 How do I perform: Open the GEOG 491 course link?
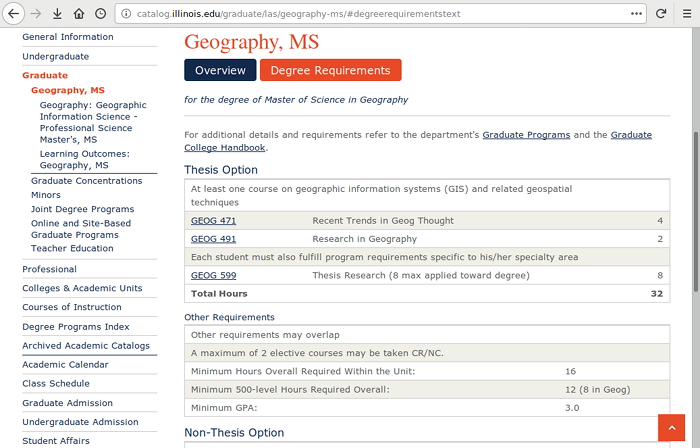[213, 239]
